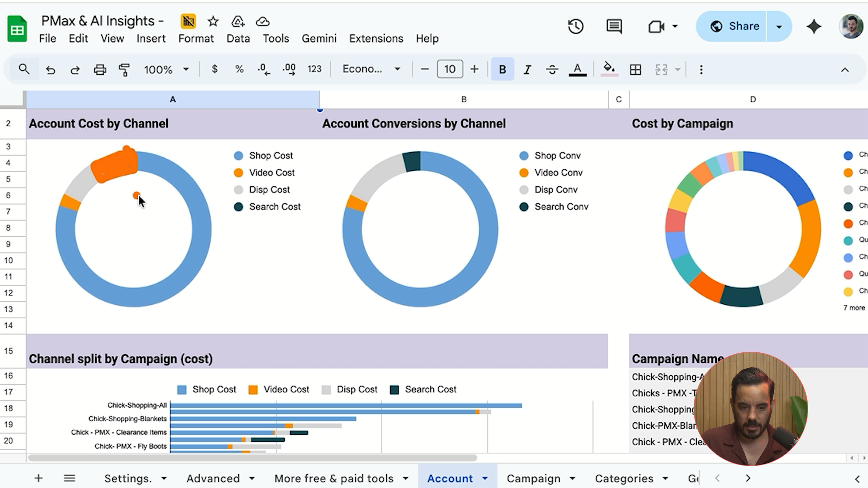Select column B header

click(464, 100)
